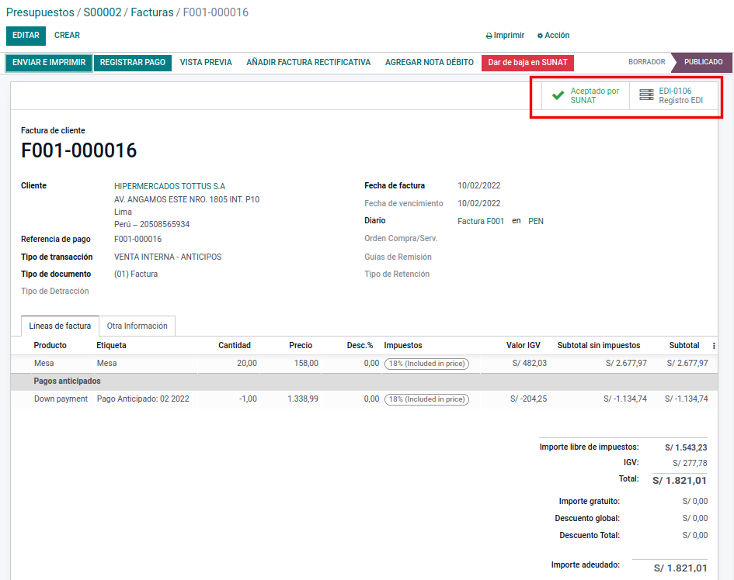
Task: Click REGISTRAR PAGO button
Action: tap(133, 62)
